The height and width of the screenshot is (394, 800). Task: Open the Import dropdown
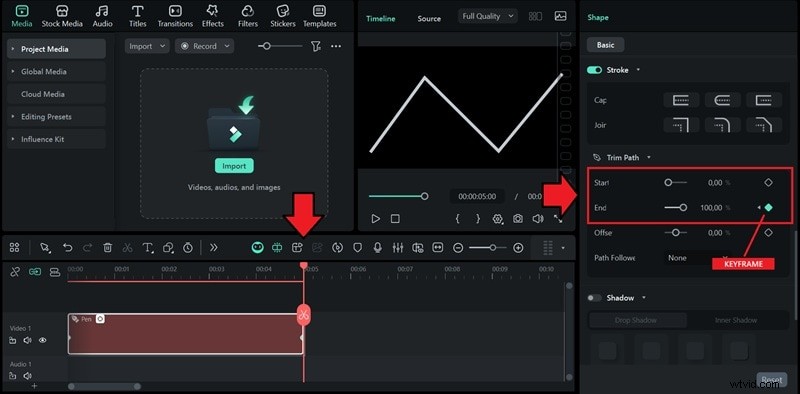tap(147, 46)
